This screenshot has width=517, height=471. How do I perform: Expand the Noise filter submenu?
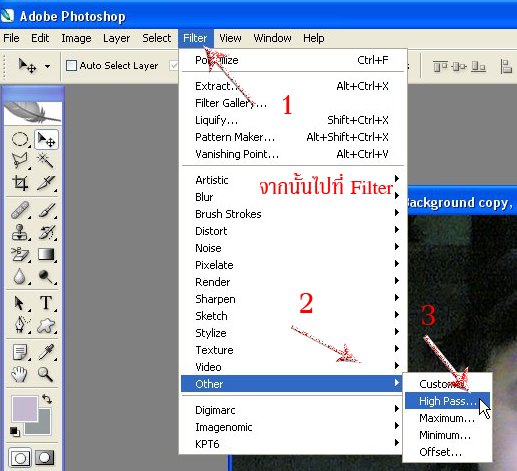tap(292, 248)
